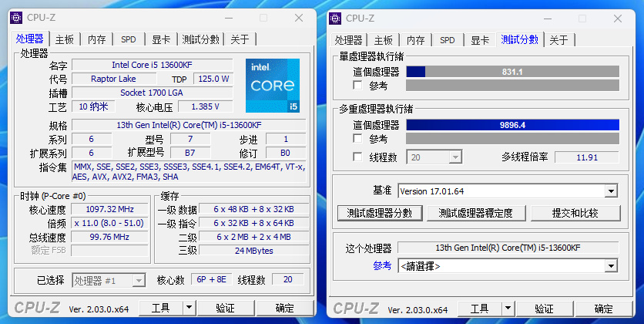This screenshot has width=644, height=324.
Task: Switch to 主板 tab in left window
Action: [65, 39]
